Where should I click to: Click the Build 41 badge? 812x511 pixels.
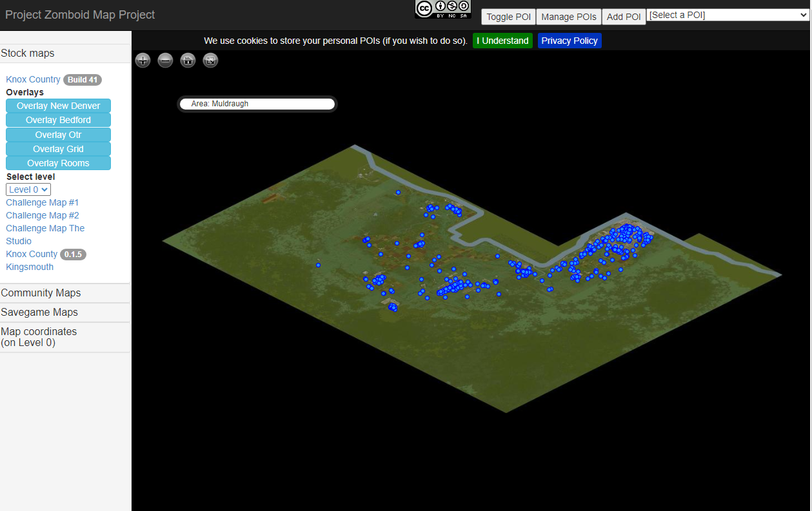point(83,80)
